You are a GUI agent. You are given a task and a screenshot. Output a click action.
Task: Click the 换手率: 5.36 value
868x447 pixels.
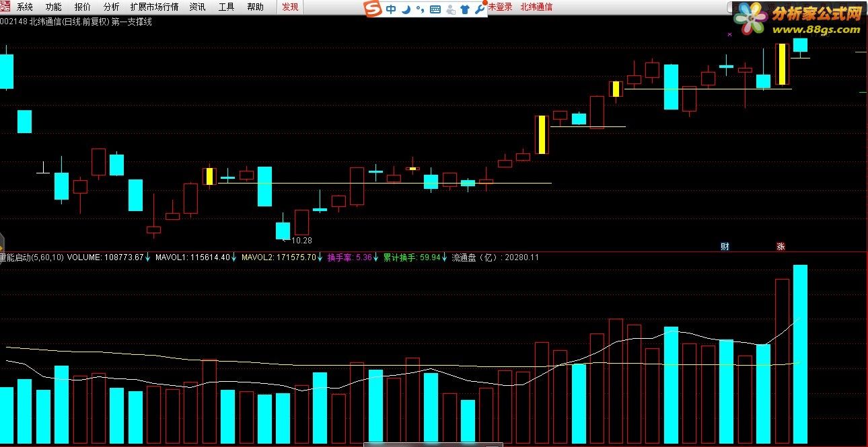(349, 257)
